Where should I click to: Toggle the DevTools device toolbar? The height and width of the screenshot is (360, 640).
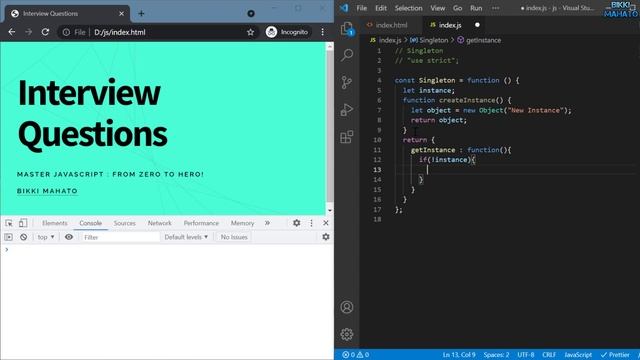pyautogui.click(x=23, y=223)
